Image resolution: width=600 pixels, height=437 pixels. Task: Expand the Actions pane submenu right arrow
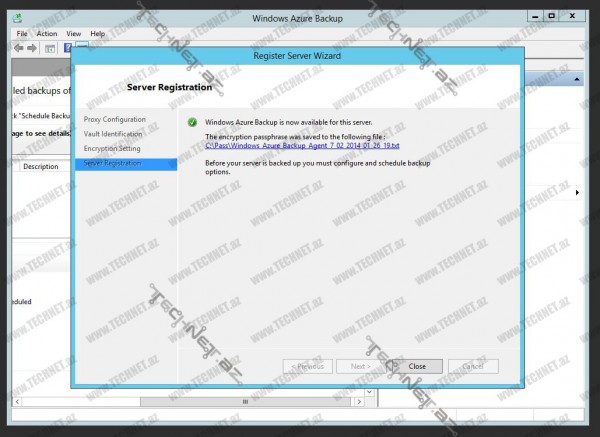click(577, 192)
